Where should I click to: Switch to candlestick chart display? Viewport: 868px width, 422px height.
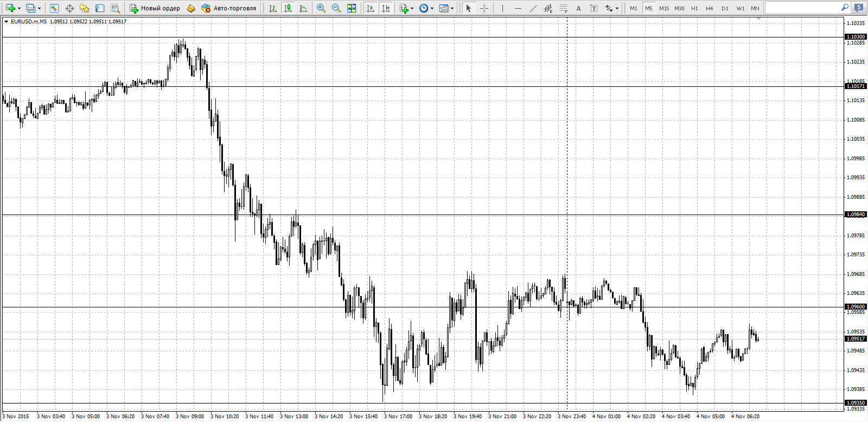pos(288,8)
